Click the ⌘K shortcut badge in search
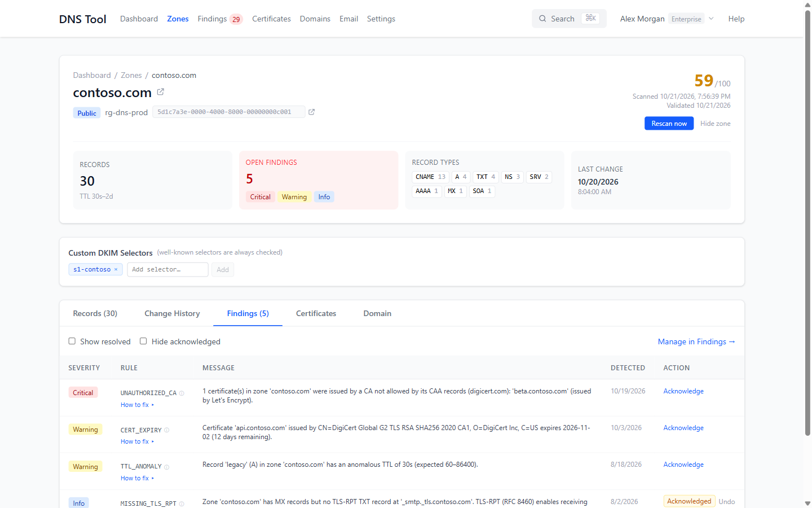 coord(590,18)
